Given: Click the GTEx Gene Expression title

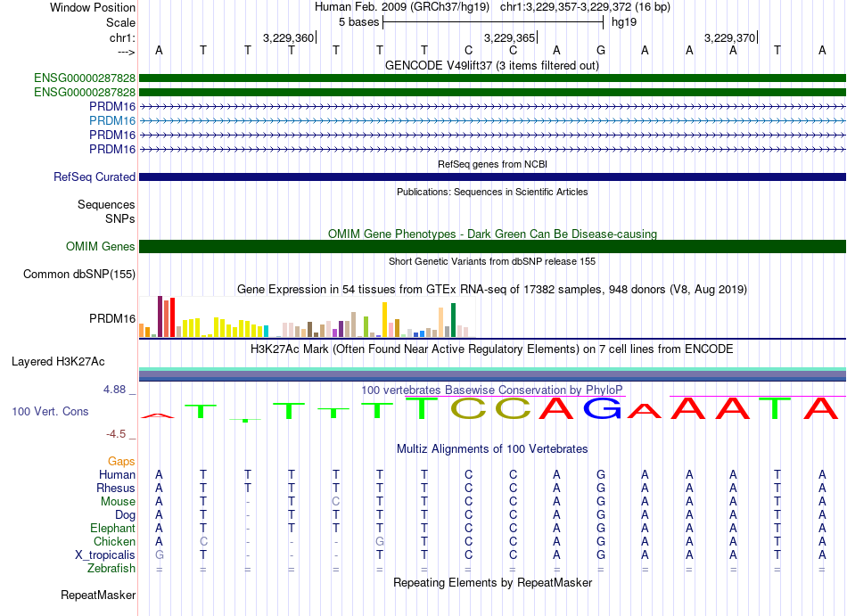Looking at the screenshot, I should 492,290.
